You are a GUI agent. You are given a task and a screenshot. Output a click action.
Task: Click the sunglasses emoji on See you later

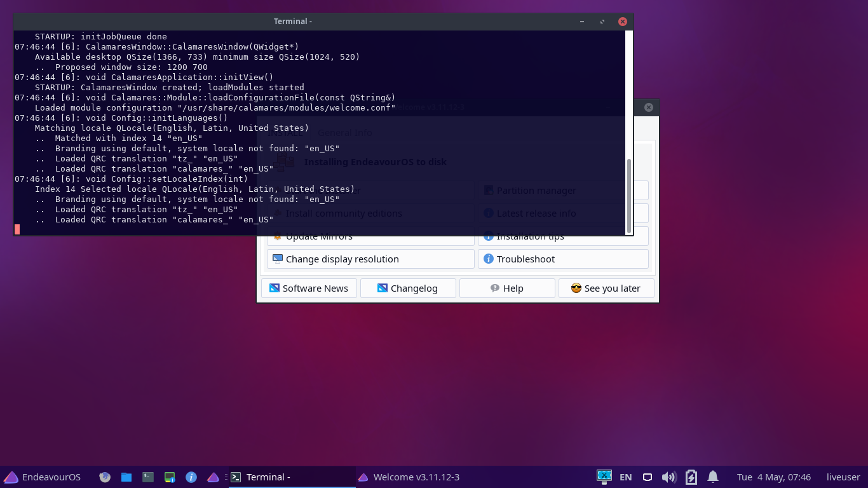(x=576, y=288)
